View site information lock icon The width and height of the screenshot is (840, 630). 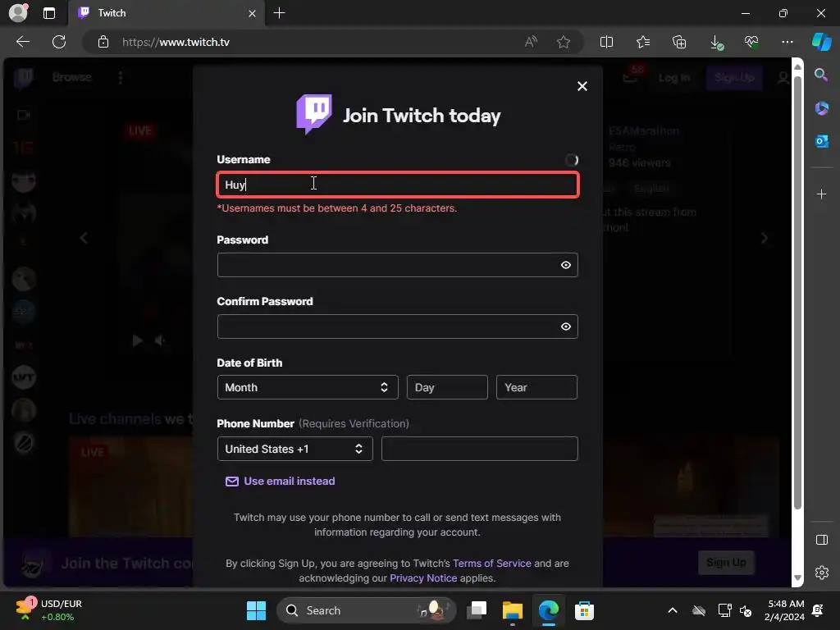pyautogui.click(x=103, y=42)
